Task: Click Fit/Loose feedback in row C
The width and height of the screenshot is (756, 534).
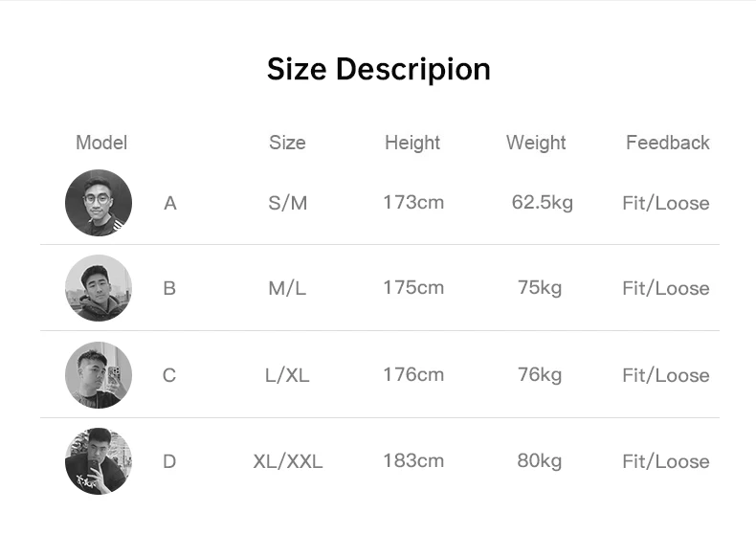Action: (666, 375)
